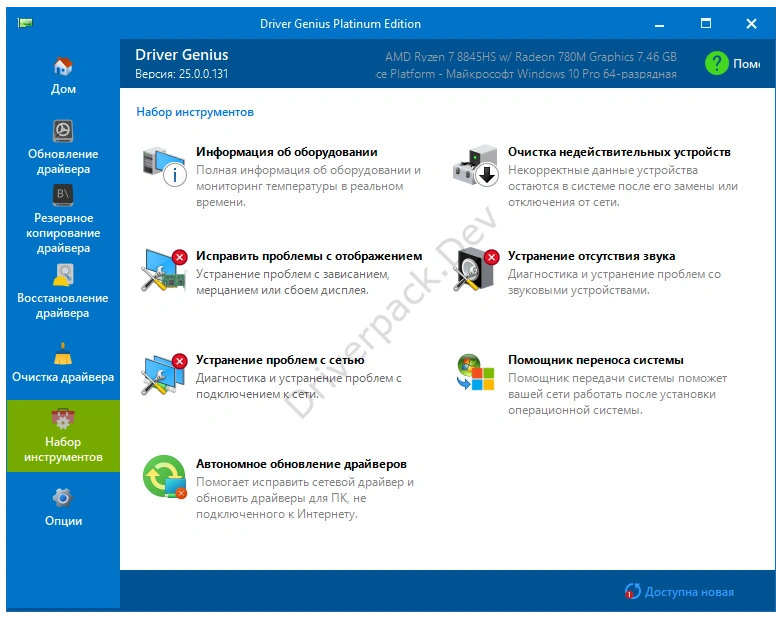Open the Автономное обновление драйверов title
This screenshot has width=783, height=620.
point(301,464)
